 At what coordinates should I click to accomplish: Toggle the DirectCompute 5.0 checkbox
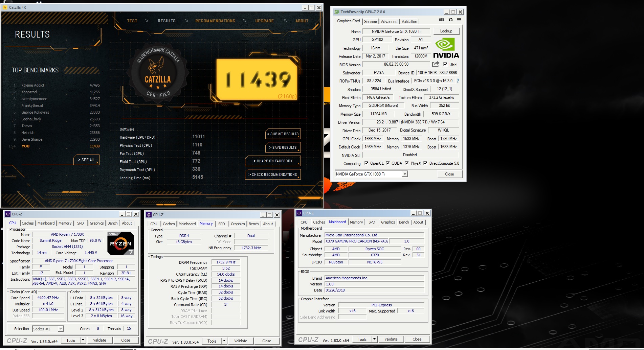pyautogui.click(x=425, y=163)
